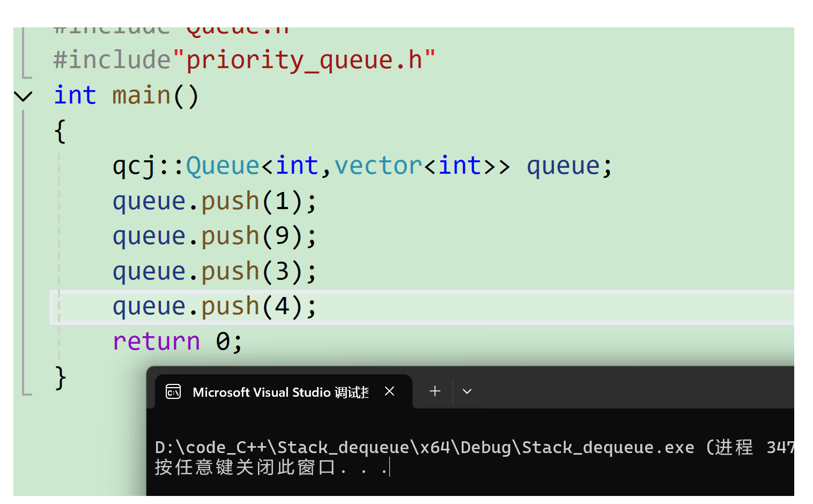Click the "qcj" namespace text
The height and width of the screenshot is (504, 813).
pyautogui.click(x=134, y=167)
